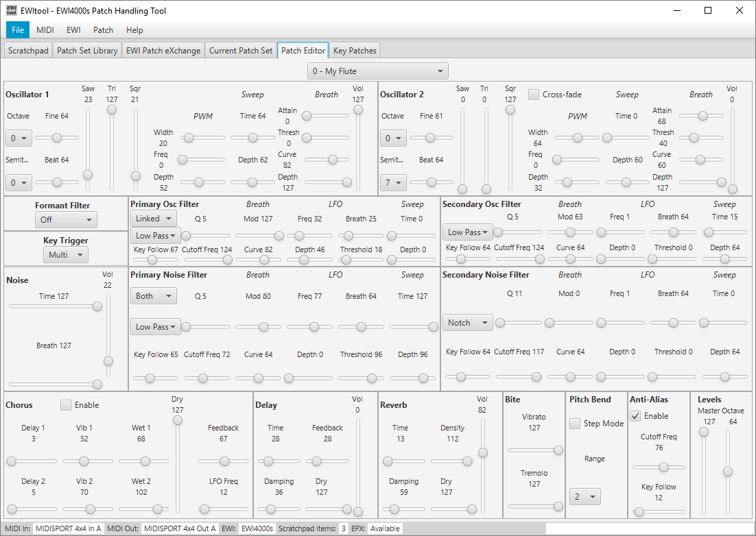Open the Patch menu

pyautogui.click(x=103, y=30)
